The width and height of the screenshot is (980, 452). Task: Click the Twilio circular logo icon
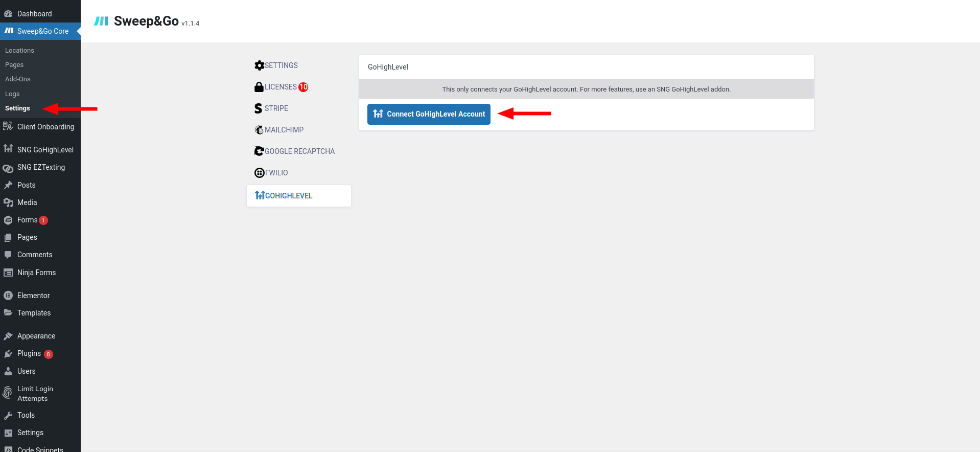pos(259,173)
